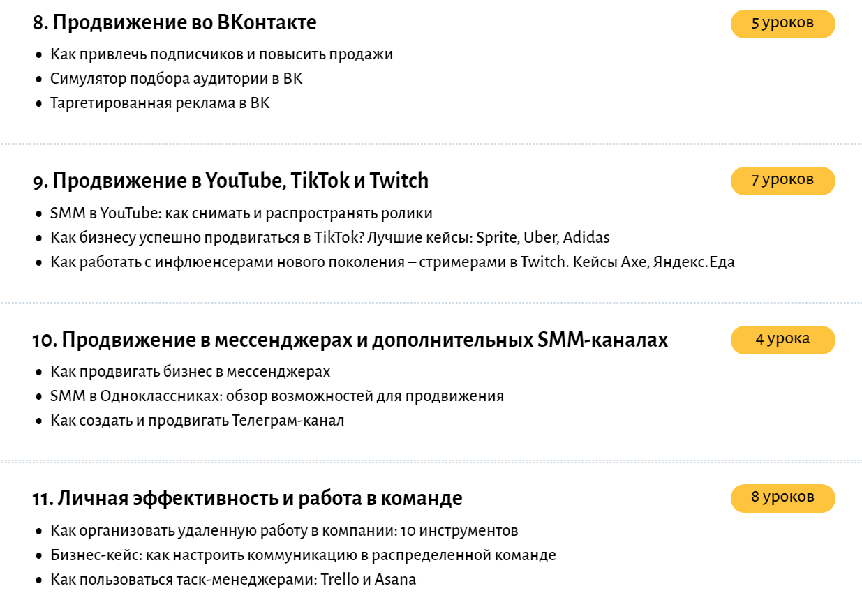Screen dimensions: 862x616
Task: Open the 'SMM в YouTube' lesson line
Action: click(x=241, y=213)
